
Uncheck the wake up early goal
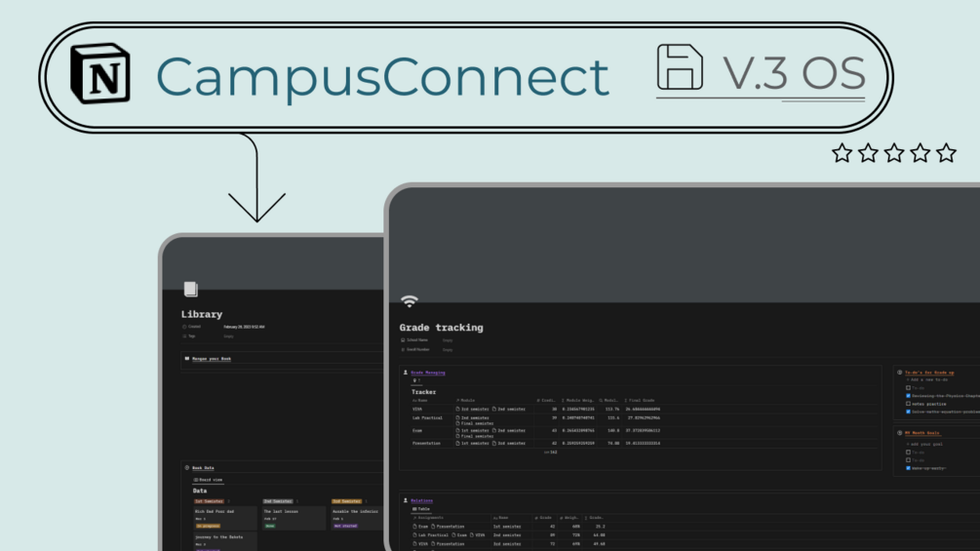[908, 468]
